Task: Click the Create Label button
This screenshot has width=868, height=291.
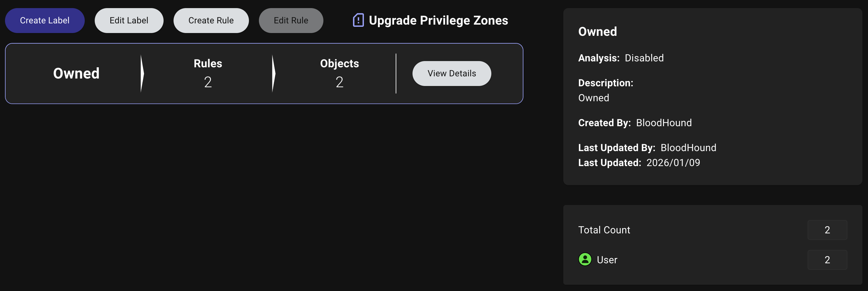Action: pos(45,20)
